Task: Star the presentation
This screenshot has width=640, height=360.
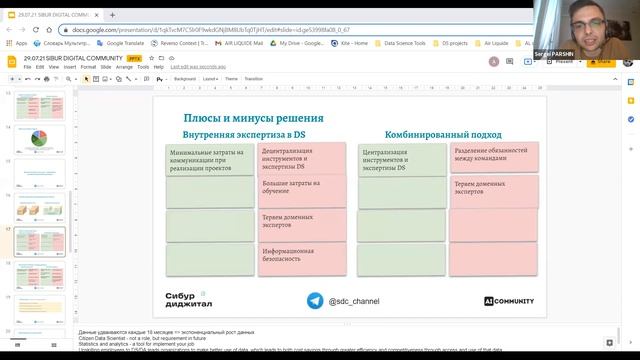Action: 151,58
